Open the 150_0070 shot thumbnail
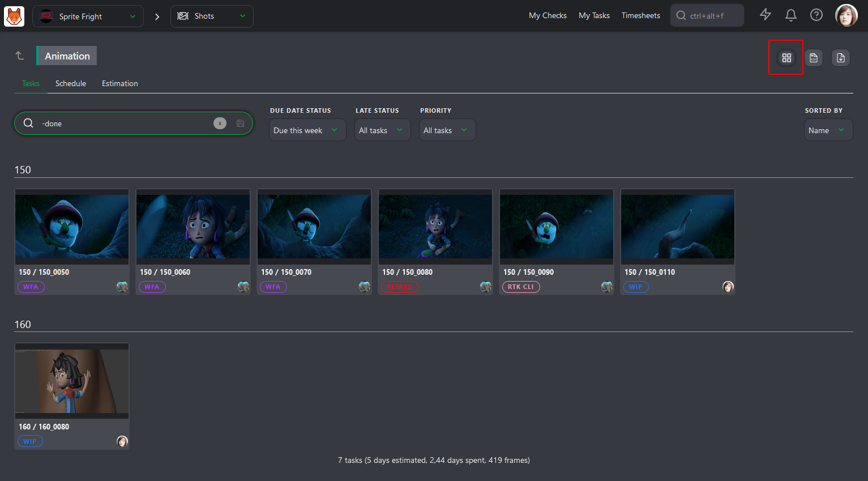 [x=314, y=227]
